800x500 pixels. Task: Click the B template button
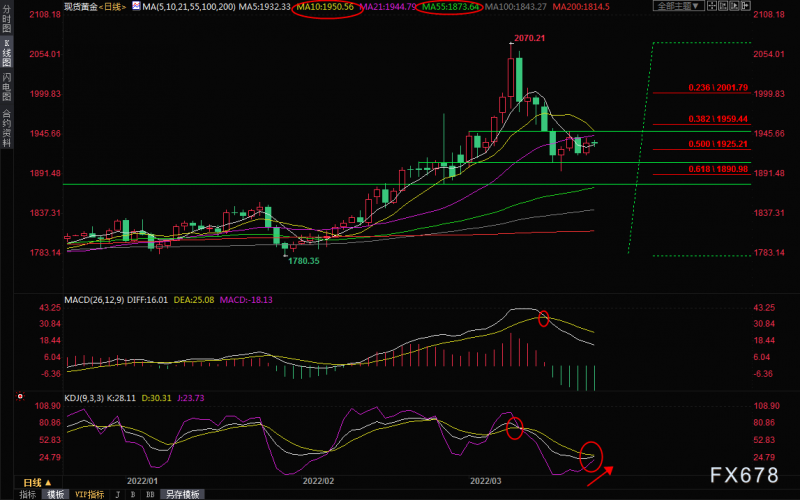point(133,494)
